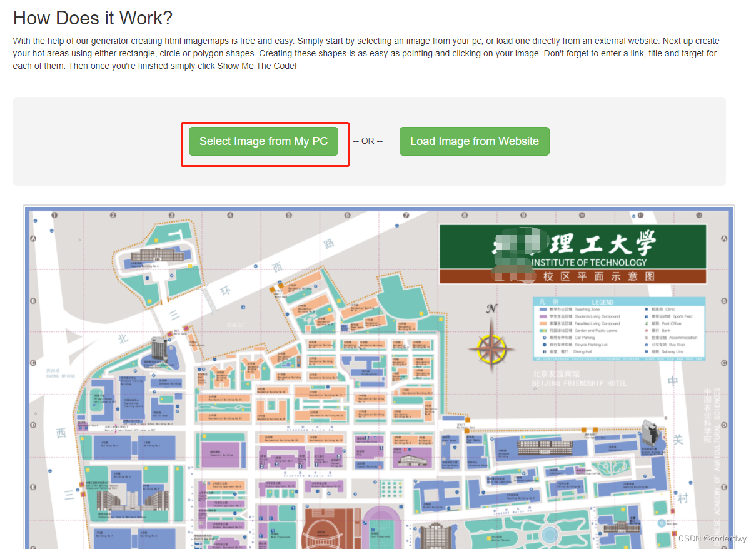
Task: Click the Teaching Zone blue swatch in the legend
Action: tap(543, 310)
